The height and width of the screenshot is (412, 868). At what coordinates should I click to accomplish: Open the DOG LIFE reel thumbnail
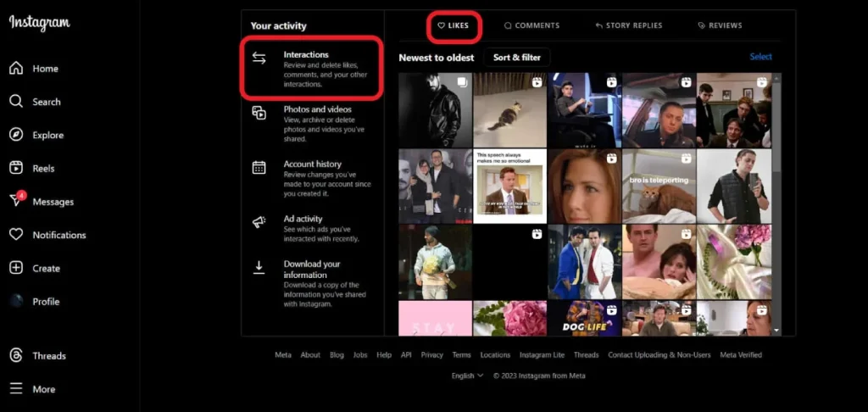(x=585, y=319)
